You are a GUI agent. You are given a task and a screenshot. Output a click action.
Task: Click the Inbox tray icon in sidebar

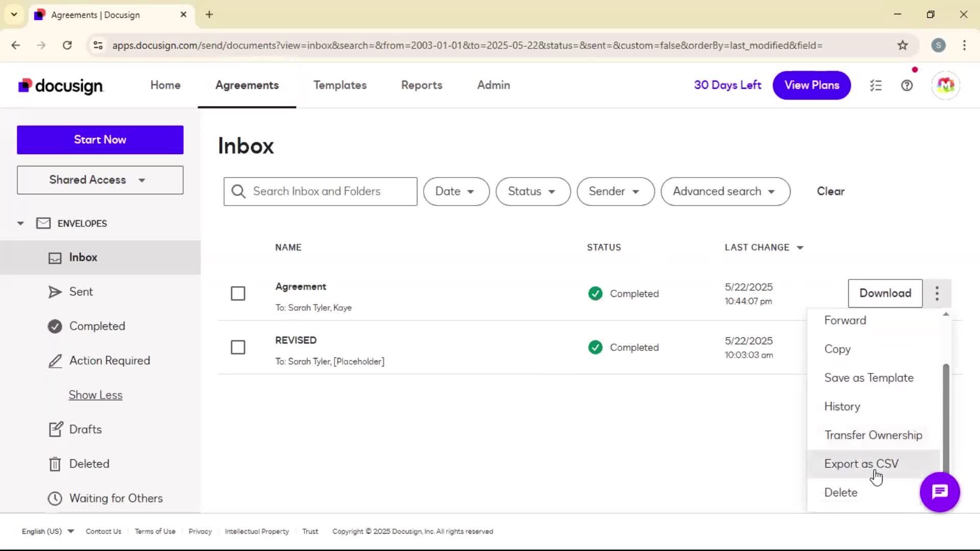pyautogui.click(x=55, y=258)
